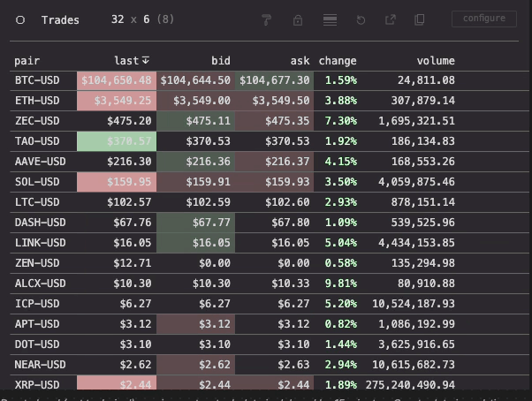Sort by the bid column header
The height and width of the screenshot is (401, 532).
(221, 61)
